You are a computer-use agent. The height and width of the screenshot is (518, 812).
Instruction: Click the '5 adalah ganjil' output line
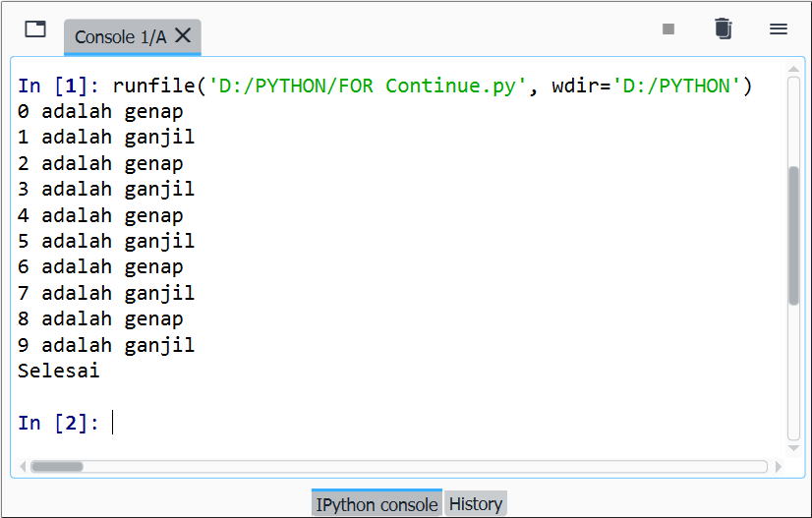click(106, 242)
